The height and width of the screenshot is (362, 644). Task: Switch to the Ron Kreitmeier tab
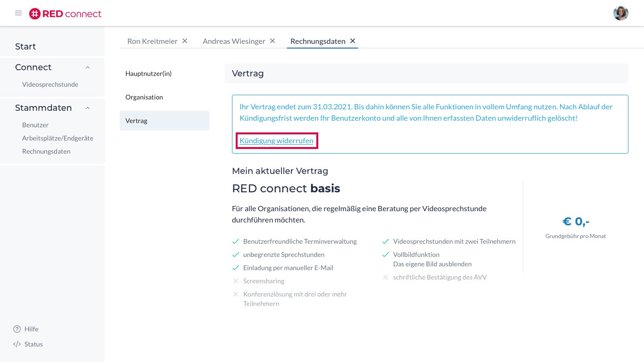pyautogui.click(x=152, y=41)
